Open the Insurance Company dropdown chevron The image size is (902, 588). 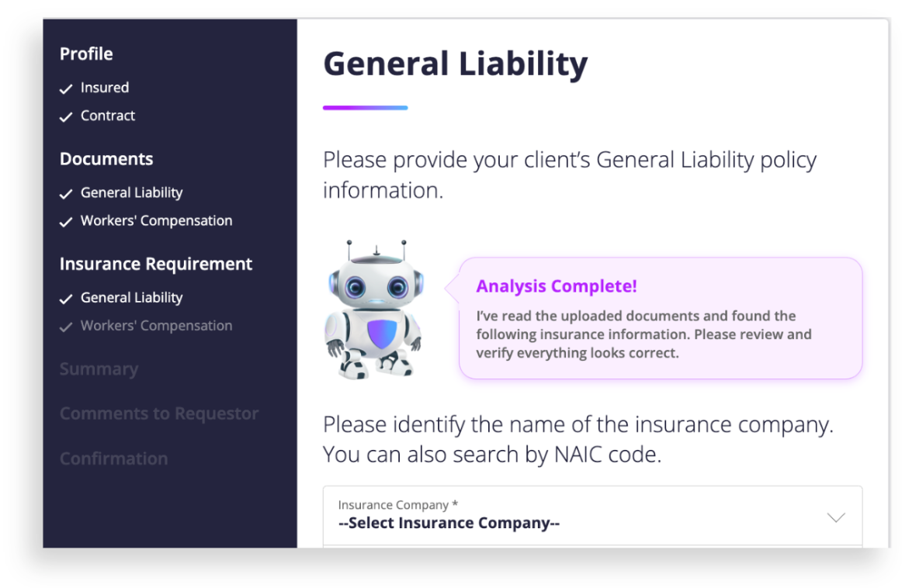click(x=835, y=517)
